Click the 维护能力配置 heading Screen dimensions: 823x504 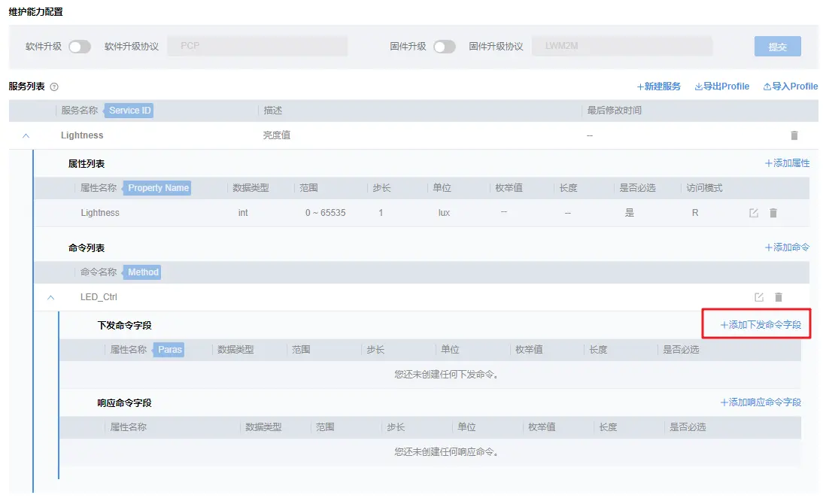35,11
